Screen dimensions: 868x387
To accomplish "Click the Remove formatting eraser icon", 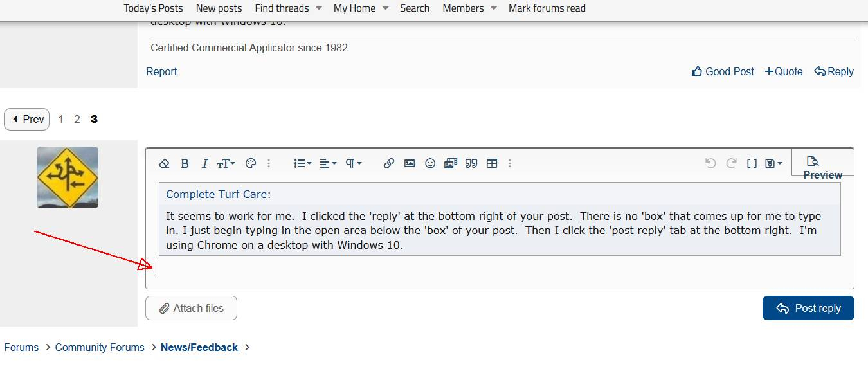I will click(164, 163).
